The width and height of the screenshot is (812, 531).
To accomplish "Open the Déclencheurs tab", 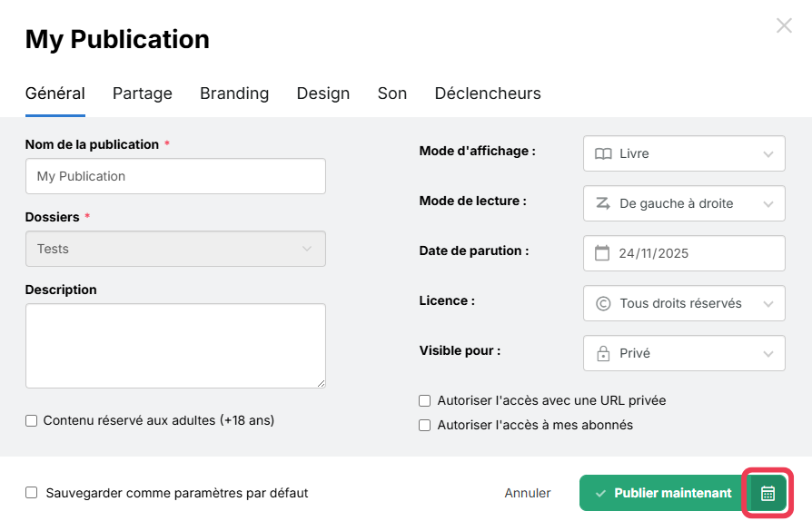I will coord(488,93).
